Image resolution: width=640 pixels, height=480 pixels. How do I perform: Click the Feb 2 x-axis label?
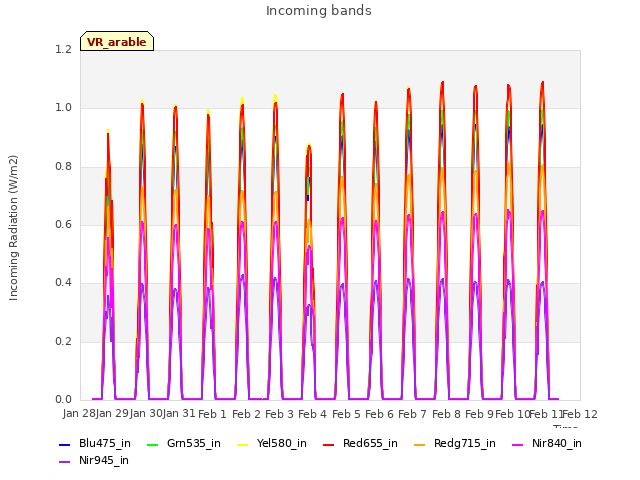coord(246,414)
